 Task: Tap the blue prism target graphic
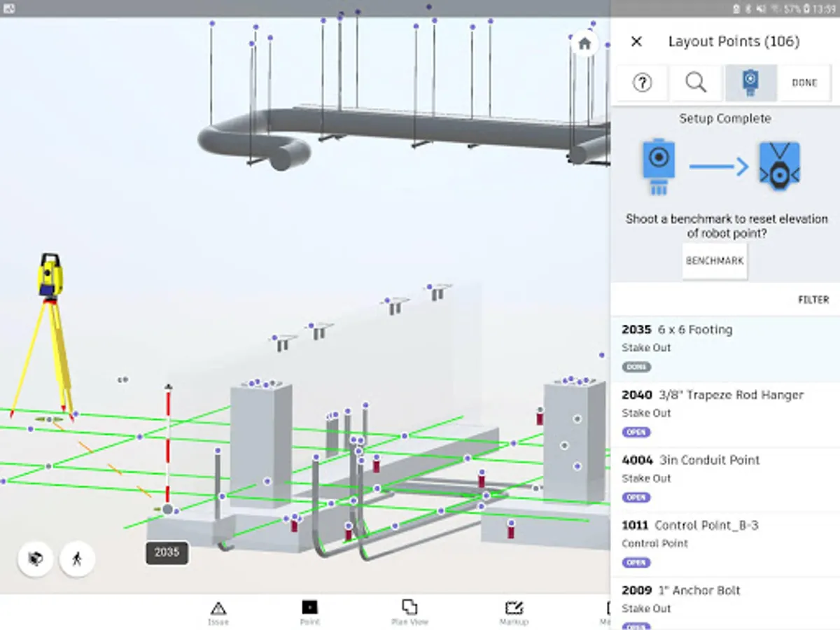[x=779, y=166]
